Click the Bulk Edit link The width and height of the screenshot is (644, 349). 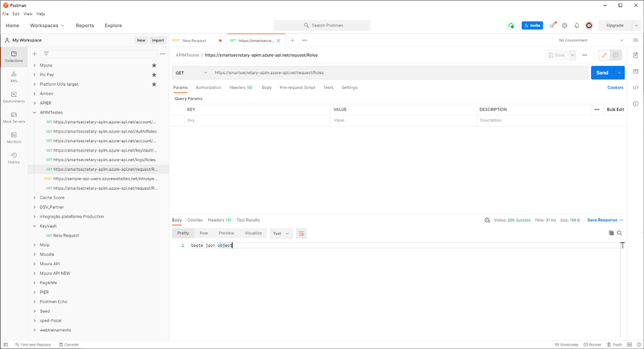[615, 110]
